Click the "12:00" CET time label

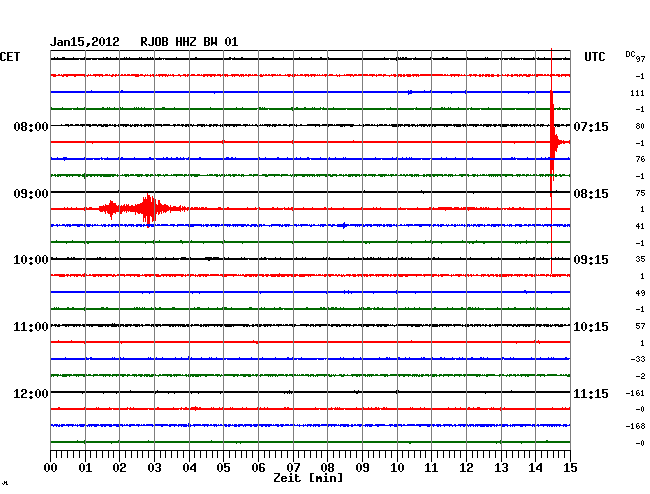[31, 393]
